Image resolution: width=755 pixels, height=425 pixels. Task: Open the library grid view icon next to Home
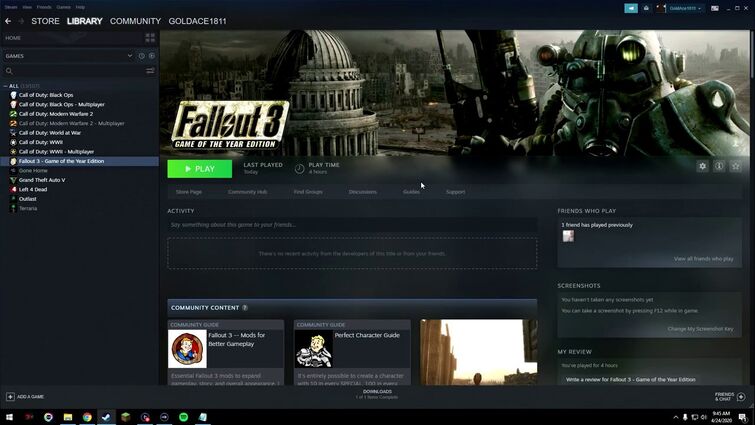click(x=150, y=38)
